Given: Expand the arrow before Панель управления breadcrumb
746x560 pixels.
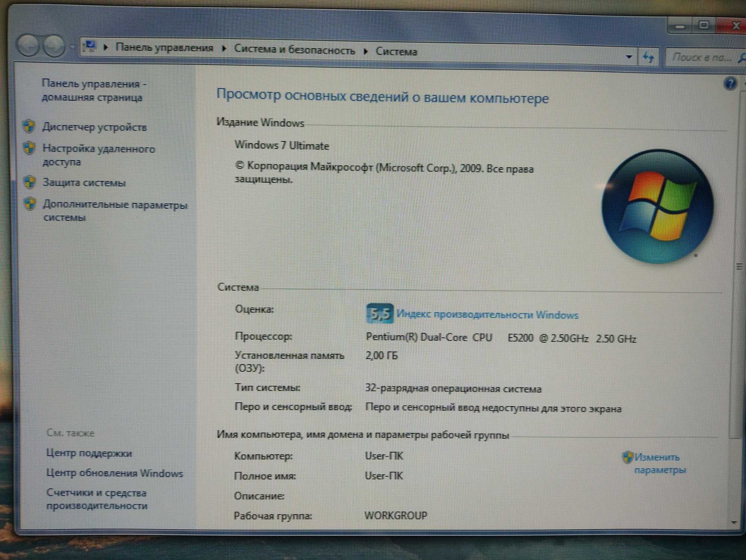Looking at the screenshot, I should (x=106, y=47).
